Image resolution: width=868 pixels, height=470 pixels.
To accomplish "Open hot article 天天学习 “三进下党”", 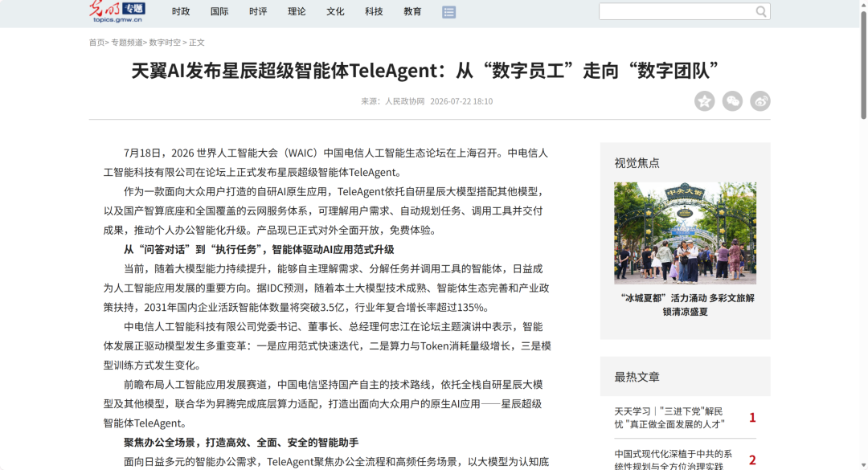I will point(669,418).
